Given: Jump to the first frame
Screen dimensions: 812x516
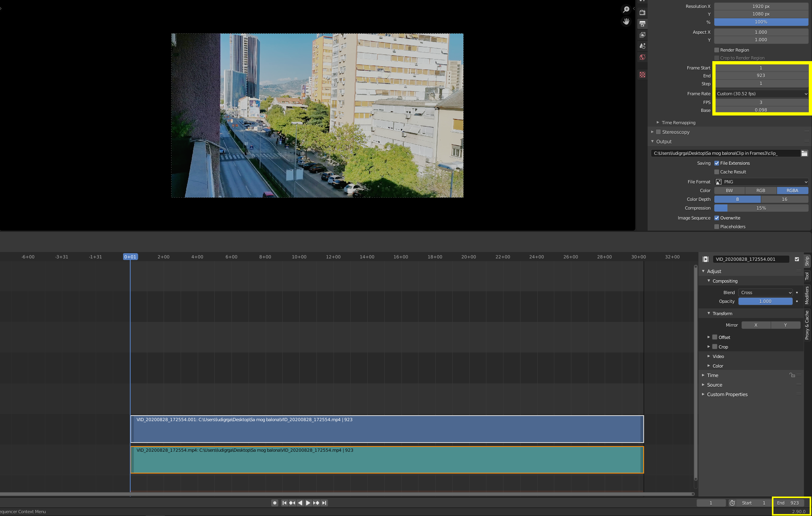Looking at the screenshot, I should pos(284,503).
